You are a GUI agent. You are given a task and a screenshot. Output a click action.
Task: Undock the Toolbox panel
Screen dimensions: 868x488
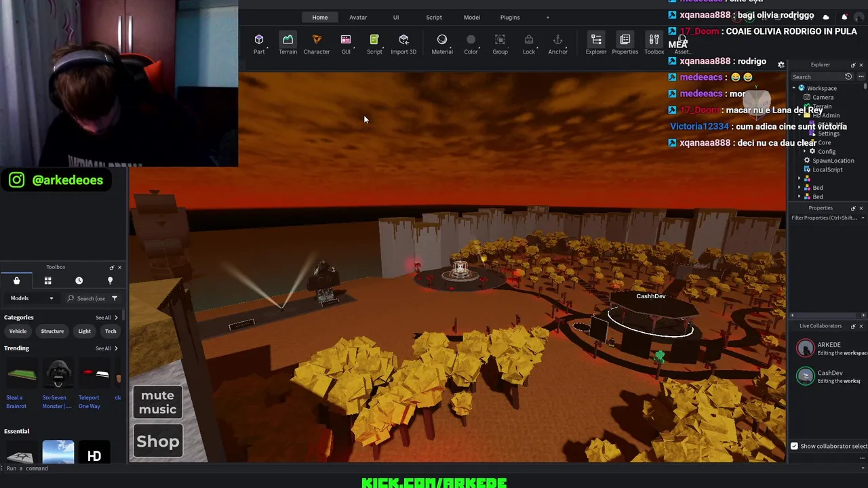(112, 268)
